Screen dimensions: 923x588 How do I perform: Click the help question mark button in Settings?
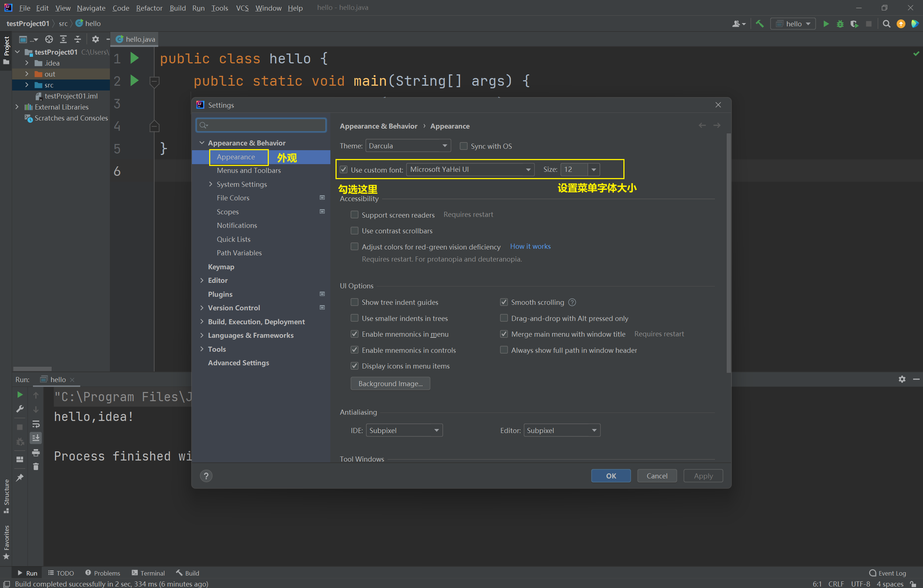pos(206,476)
